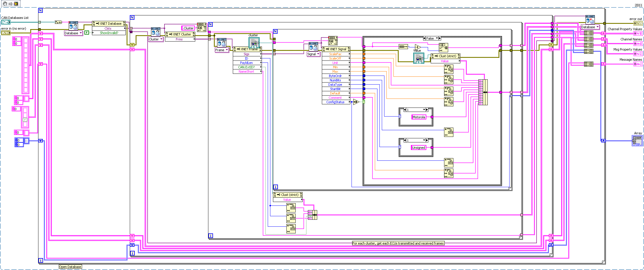Click the NI-XNET node above the Frame selector
This screenshot has width=644, height=270.
pyautogui.click(x=222, y=43)
